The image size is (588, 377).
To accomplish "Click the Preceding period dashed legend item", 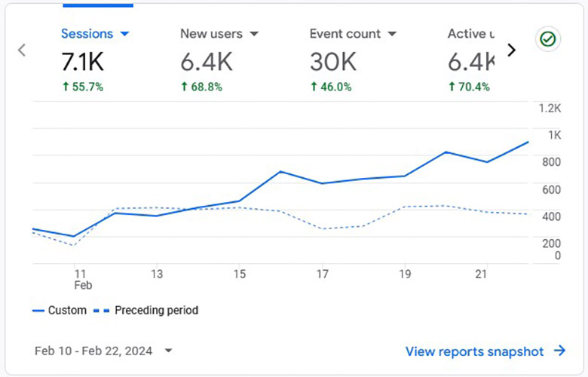I will pos(145,310).
